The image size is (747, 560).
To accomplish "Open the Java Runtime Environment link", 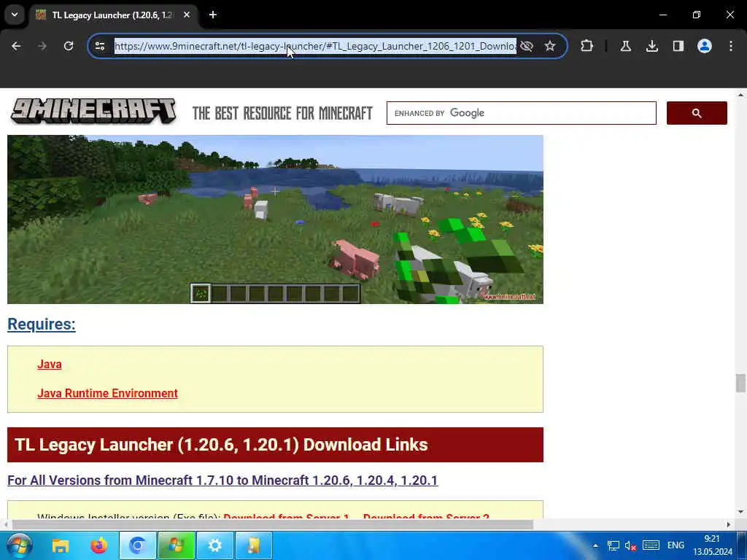I will click(108, 393).
